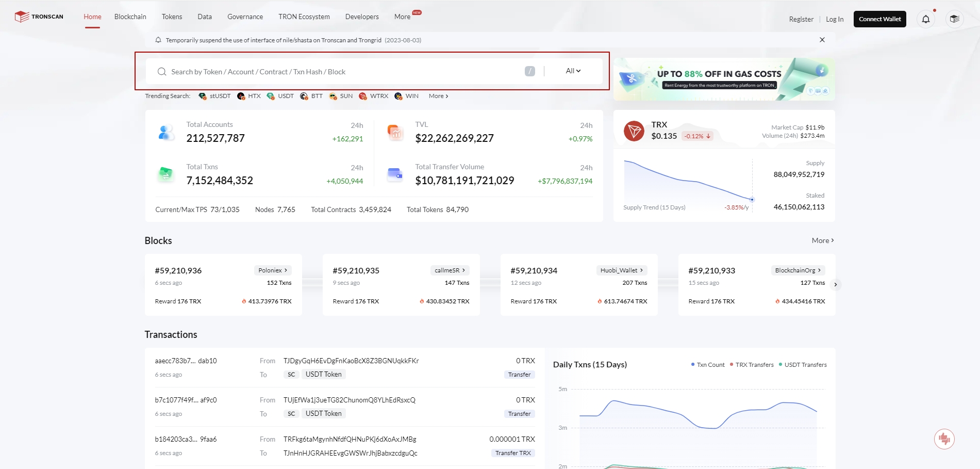Click the Log In link
This screenshot has width=980, height=469.
835,19
